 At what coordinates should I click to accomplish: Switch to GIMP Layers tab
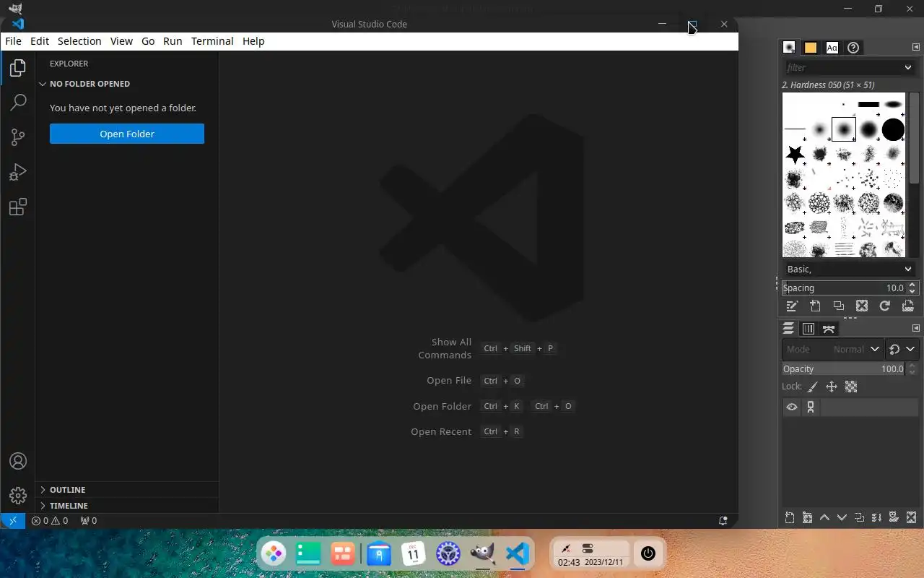788,329
